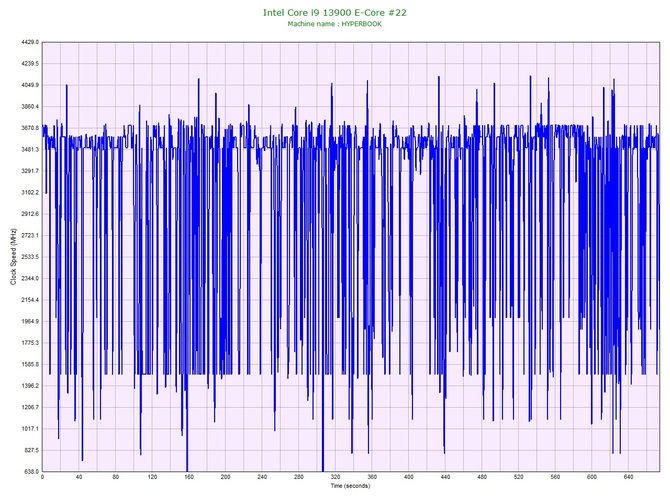This screenshot has height=503, width=670.
Task: Click the 2344.0 y-axis tick label
Action: [x=30, y=278]
